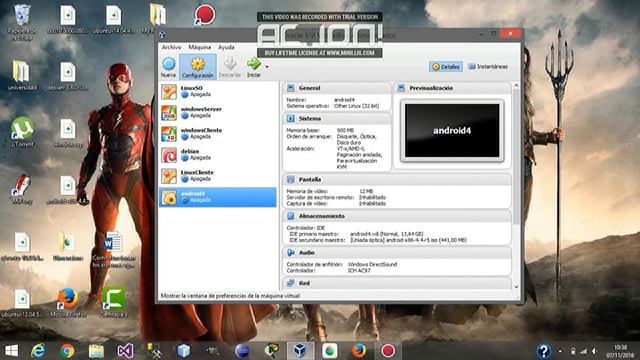Open the red record shortcut on desktop
Viewport: 640px width, 360px height.
point(204,14)
